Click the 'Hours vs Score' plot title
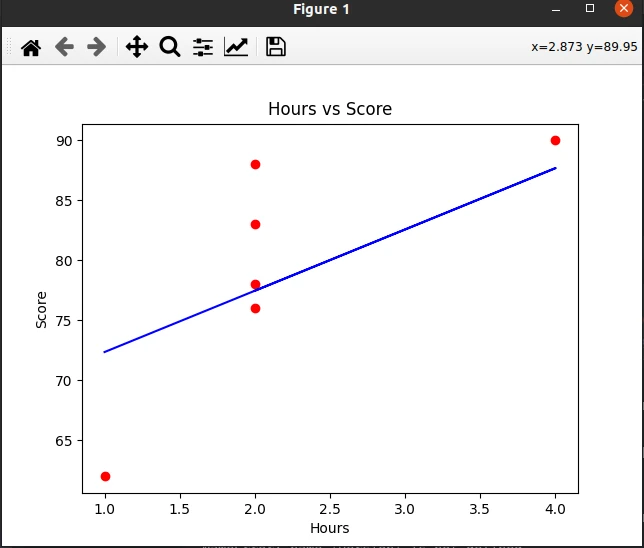Image resolution: width=644 pixels, height=548 pixels. point(330,109)
